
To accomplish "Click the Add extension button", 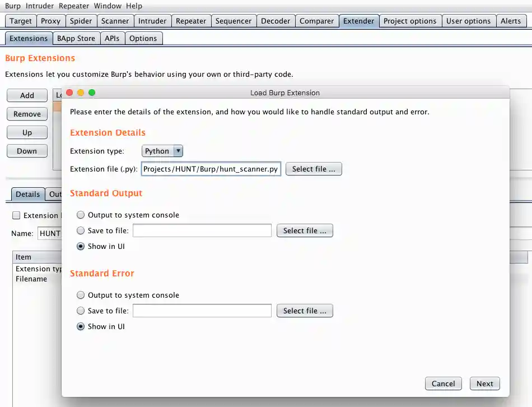I will (27, 95).
